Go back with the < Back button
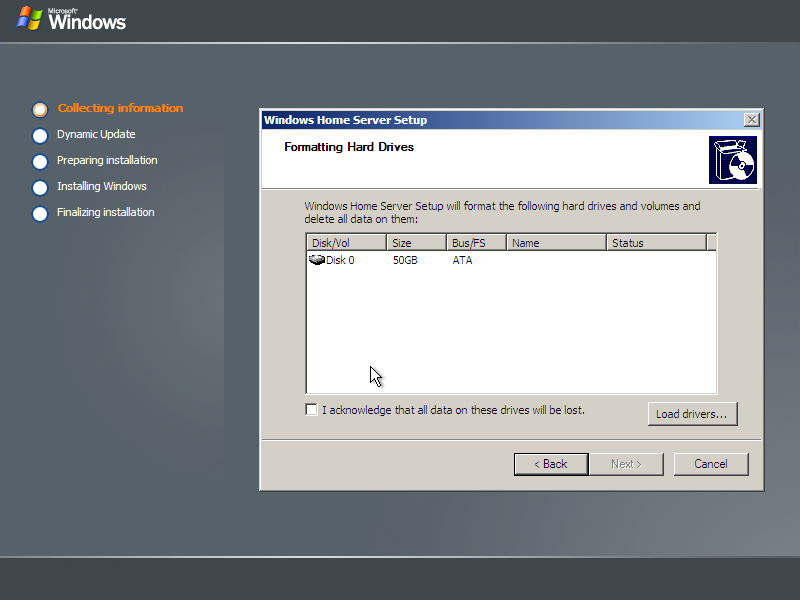800x600 pixels. (x=551, y=464)
